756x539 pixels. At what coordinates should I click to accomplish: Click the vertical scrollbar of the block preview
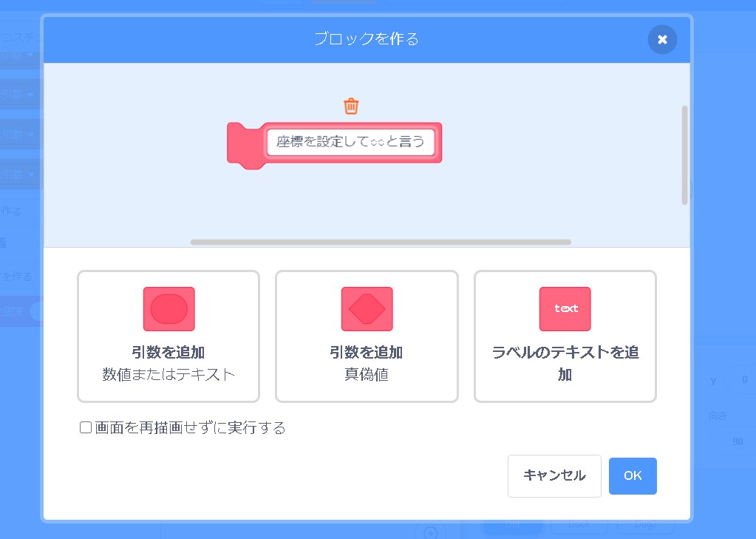[684, 155]
